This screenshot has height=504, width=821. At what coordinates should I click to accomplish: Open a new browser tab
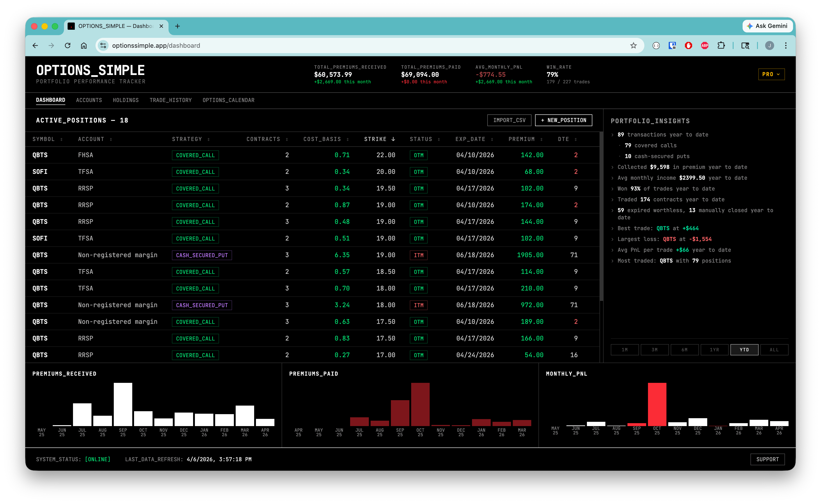coord(177,26)
